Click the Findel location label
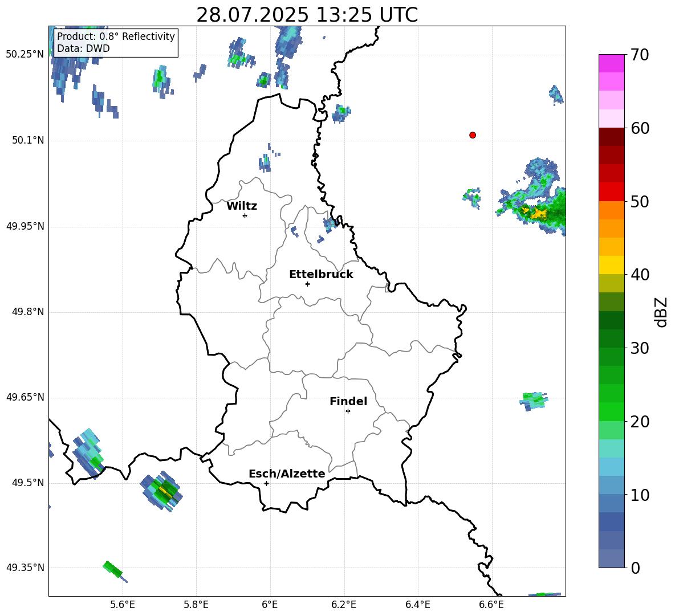Viewport: 675px width, 616px height. click(x=348, y=401)
